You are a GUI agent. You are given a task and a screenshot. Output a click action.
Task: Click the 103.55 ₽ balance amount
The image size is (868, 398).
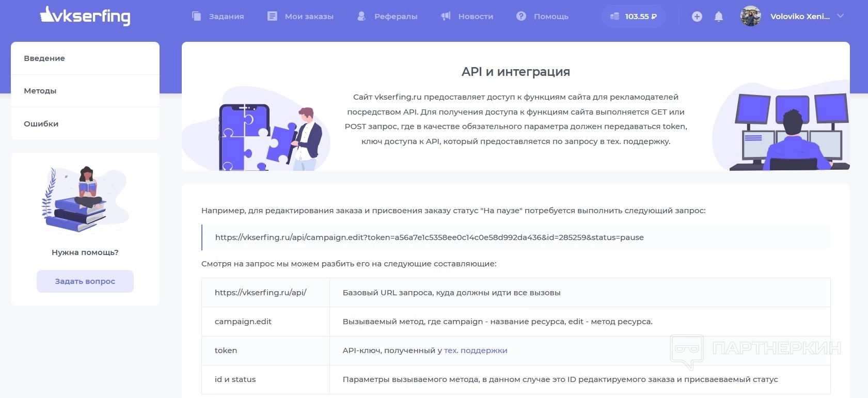coord(641,17)
